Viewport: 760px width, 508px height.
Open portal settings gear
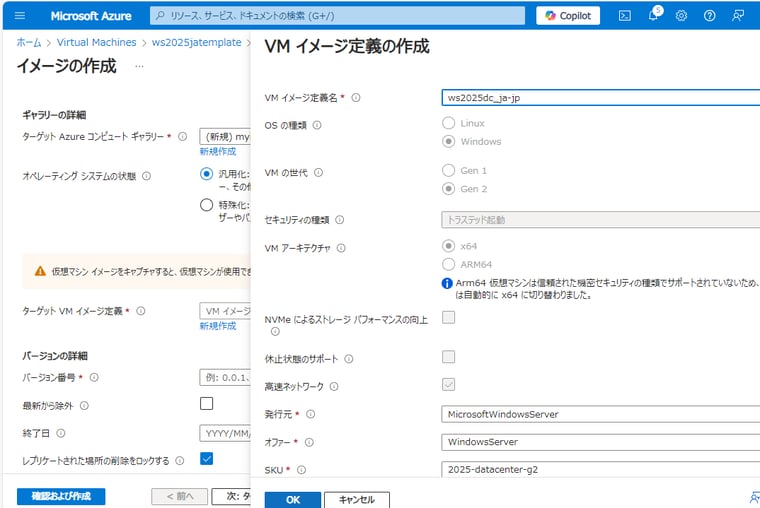[681, 16]
